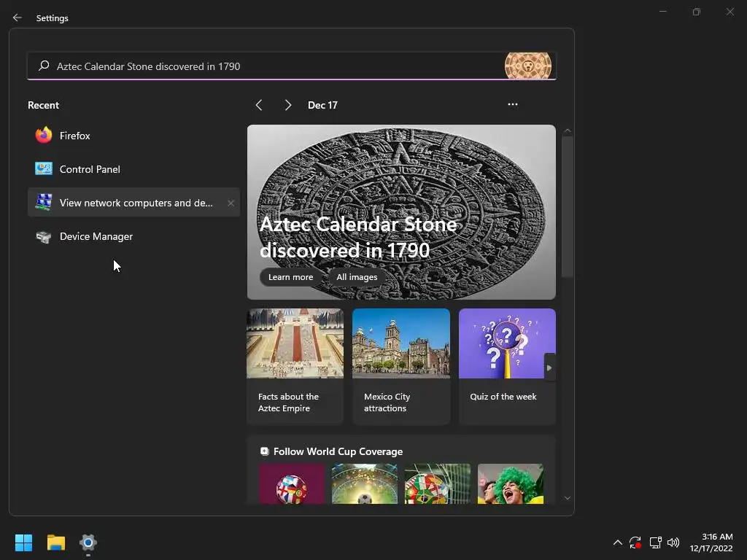Select the 'Recent' heading text
Image resolution: width=747 pixels, height=560 pixels.
pyautogui.click(x=43, y=105)
